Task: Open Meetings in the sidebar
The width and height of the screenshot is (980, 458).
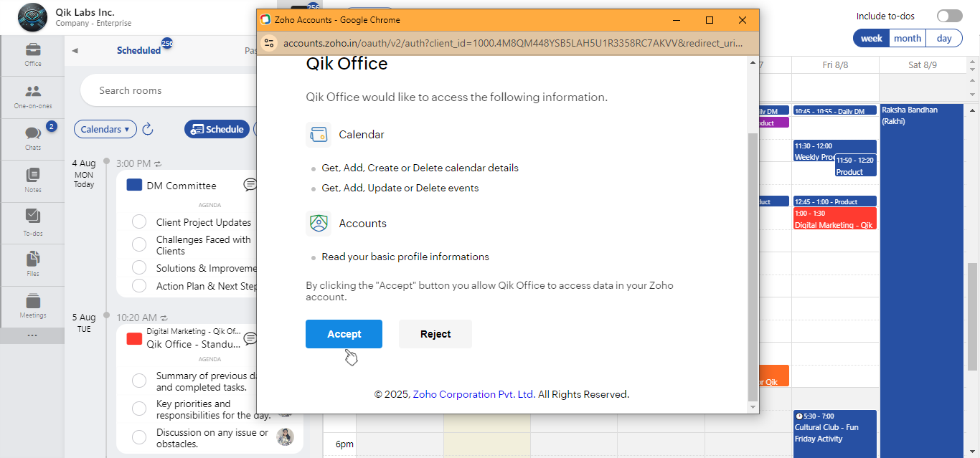Action: click(33, 306)
